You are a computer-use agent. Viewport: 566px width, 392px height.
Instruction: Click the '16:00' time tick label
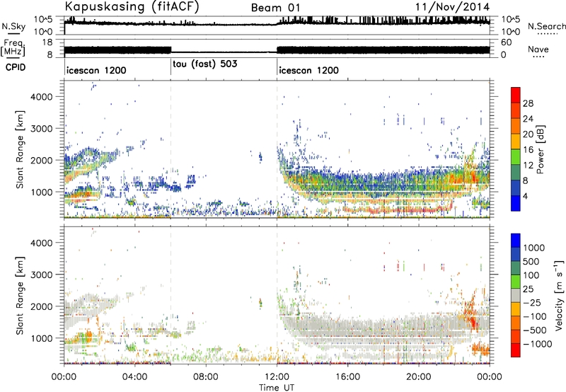(x=347, y=377)
